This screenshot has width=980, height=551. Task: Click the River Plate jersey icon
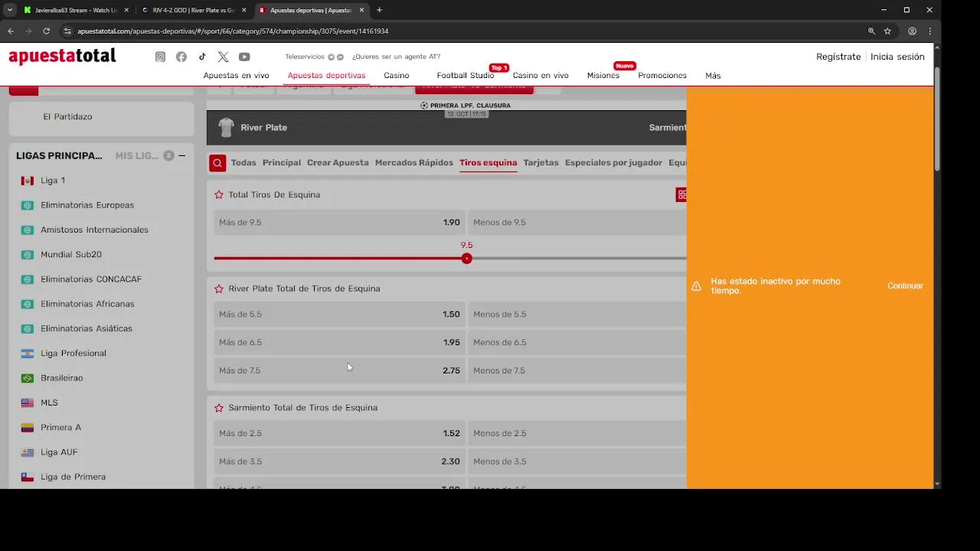226,127
